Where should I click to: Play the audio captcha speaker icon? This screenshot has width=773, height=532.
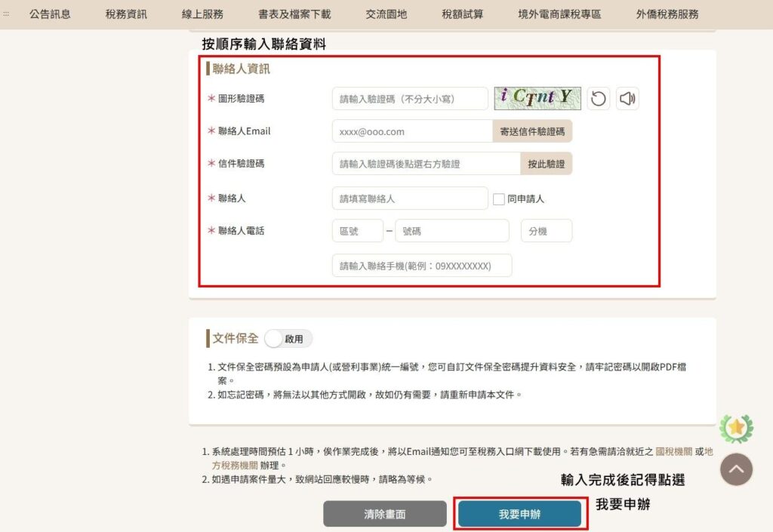pos(627,99)
